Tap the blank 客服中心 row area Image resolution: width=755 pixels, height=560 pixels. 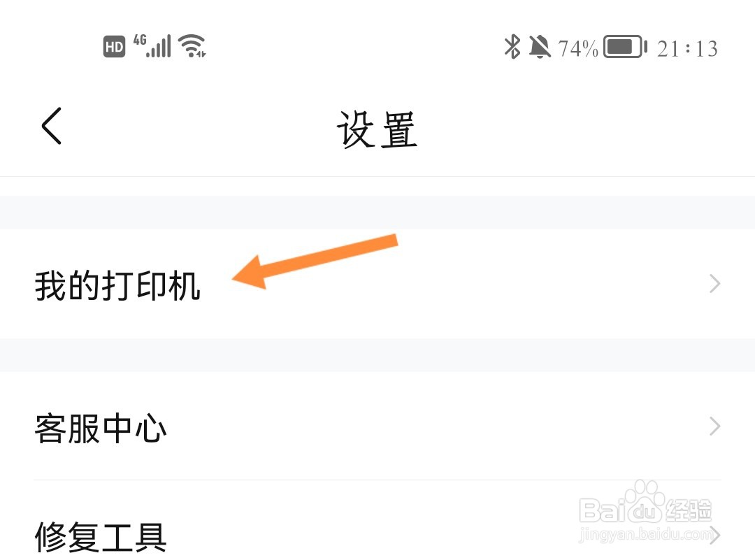click(x=433, y=426)
